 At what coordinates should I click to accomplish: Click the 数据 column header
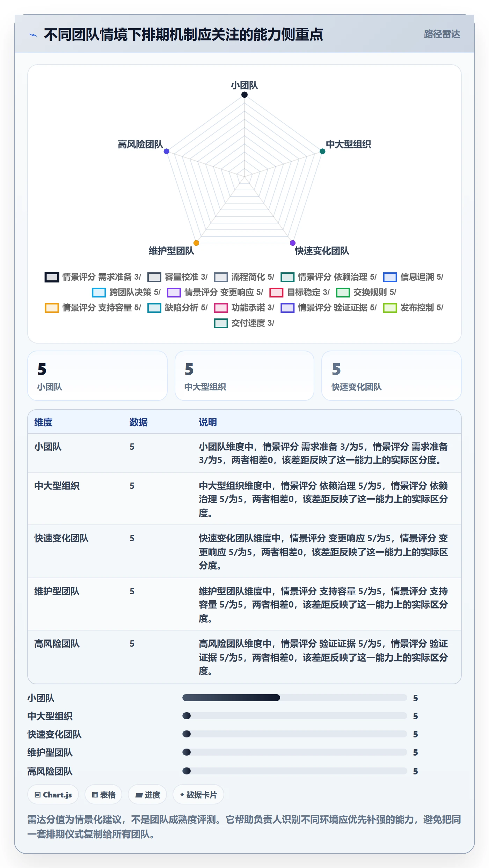click(139, 422)
